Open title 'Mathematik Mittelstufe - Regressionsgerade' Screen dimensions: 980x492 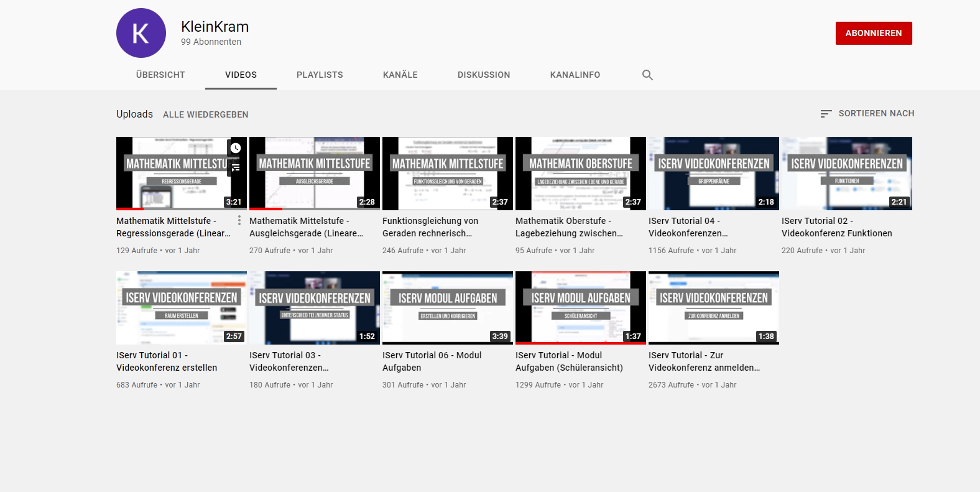pyautogui.click(x=173, y=227)
